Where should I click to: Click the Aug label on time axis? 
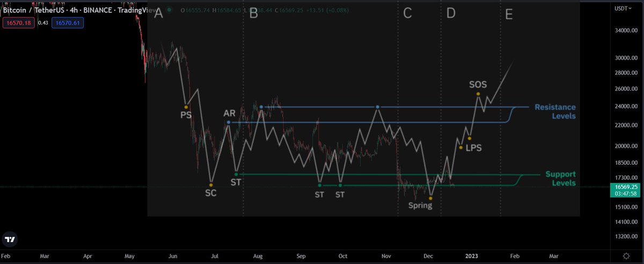pyautogui.click(x=257, y=256)
